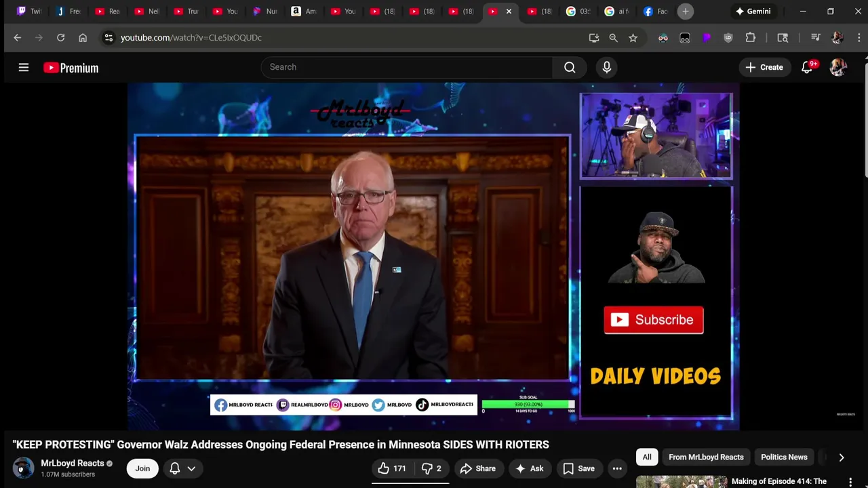Reload the current page
The width and height of the screenshot is (868, 488).
60,38
